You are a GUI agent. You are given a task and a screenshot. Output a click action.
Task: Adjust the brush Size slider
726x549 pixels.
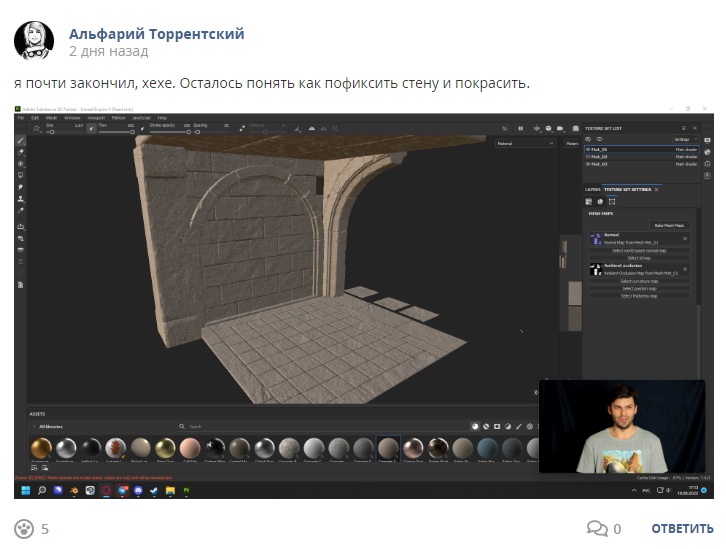(x=65, y=132)
